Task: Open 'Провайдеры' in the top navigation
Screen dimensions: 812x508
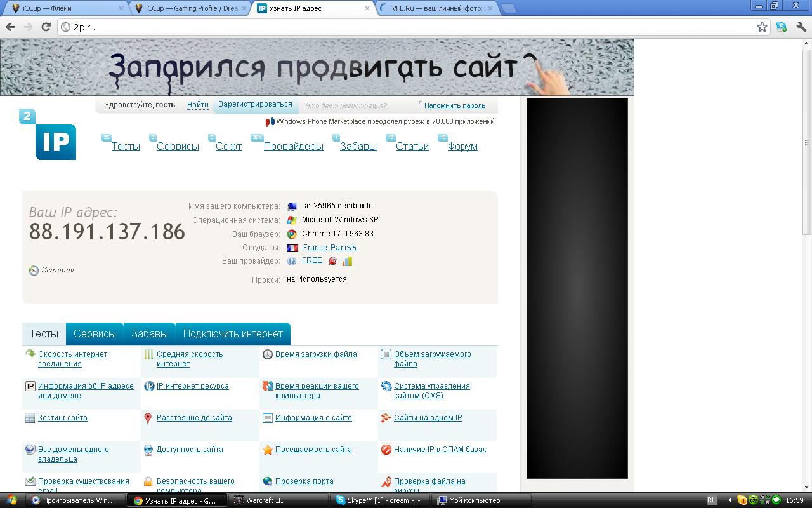Action: (x=294, y=147)
